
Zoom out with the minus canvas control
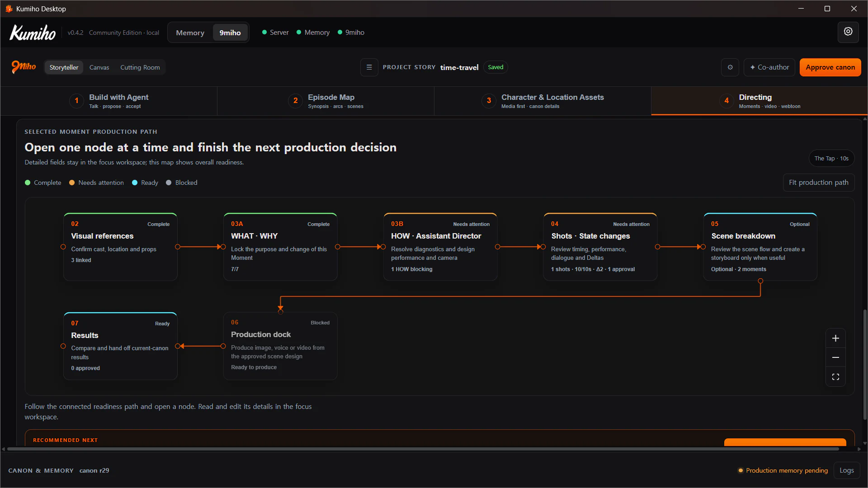pyautogui.click(x=835, y=357)
